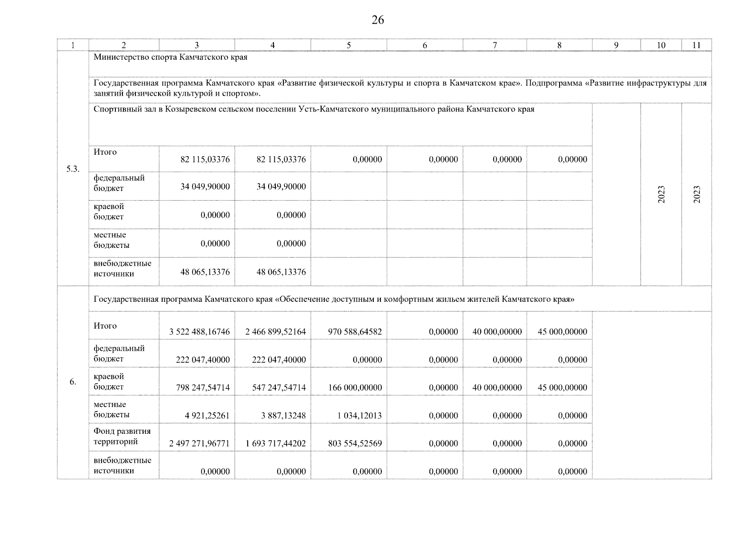Select the 'Обеспечение доступным и комфортным жильем' program title
The image size is (756, 535).
[334, 299]
